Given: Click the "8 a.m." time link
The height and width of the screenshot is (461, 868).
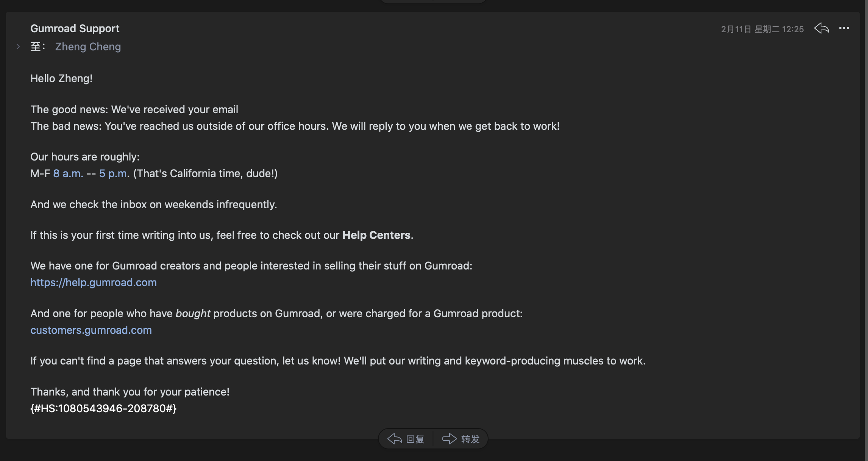Looking at the screenshot, I should [68, 173].
